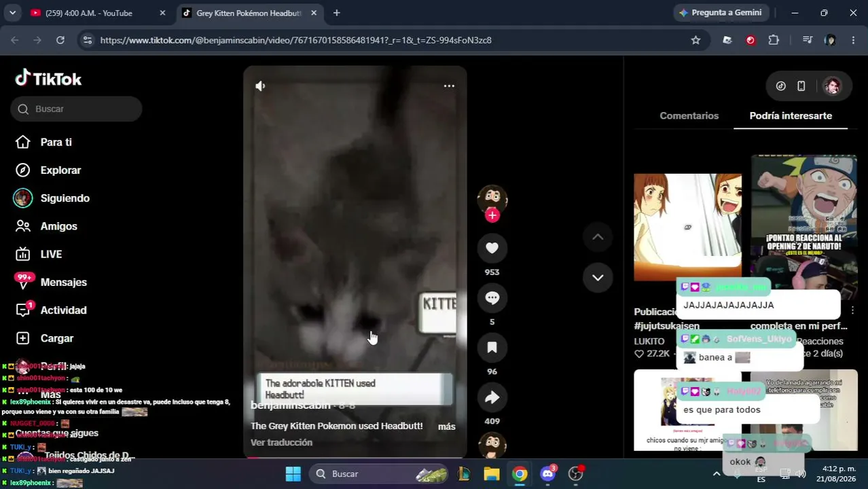868x489 pixels.
Task: Open the creator avatar above the plus
Action: pyautogui.click(x=492, y=198)
